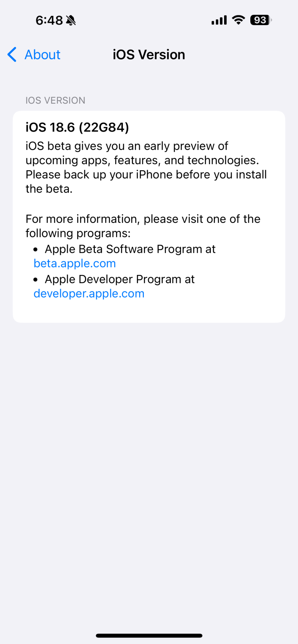
Task: Tap the 6:48 clock in status bar
Action: [x=49, y=21]
